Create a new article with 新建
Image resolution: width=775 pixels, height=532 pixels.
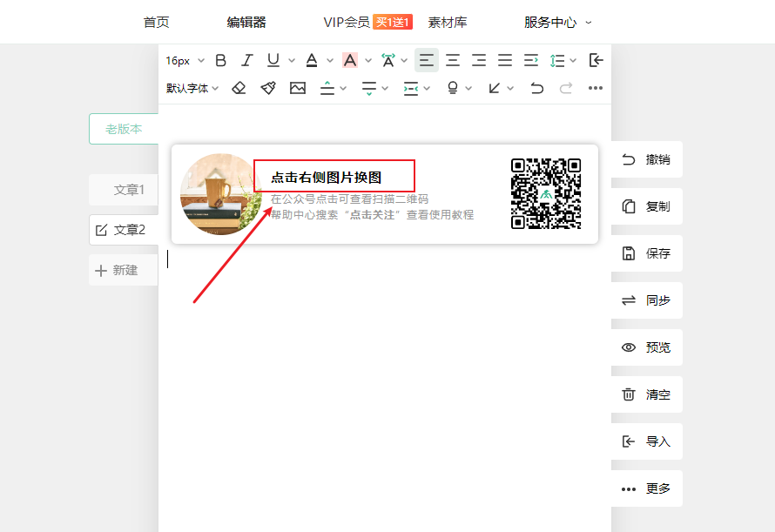124,270
